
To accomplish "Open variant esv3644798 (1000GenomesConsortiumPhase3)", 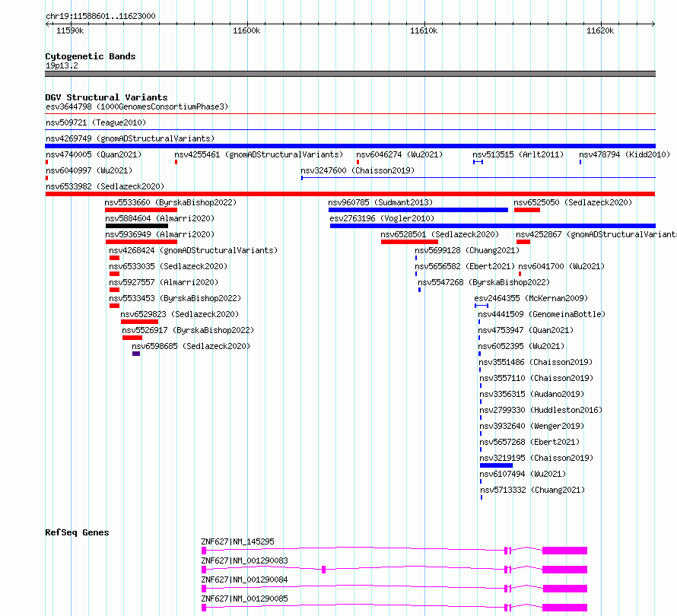I will tap(137, 106).
